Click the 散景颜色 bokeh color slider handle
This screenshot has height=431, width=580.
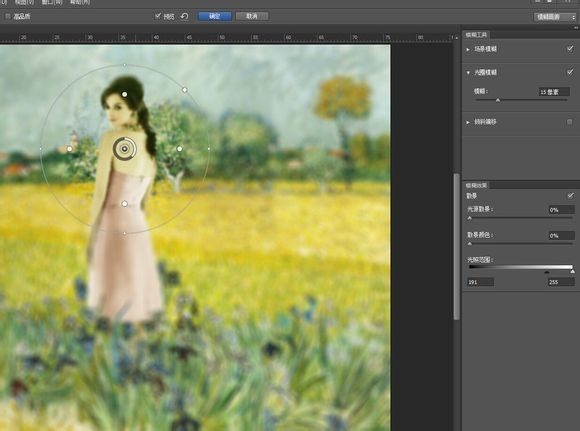coord(470,244)
